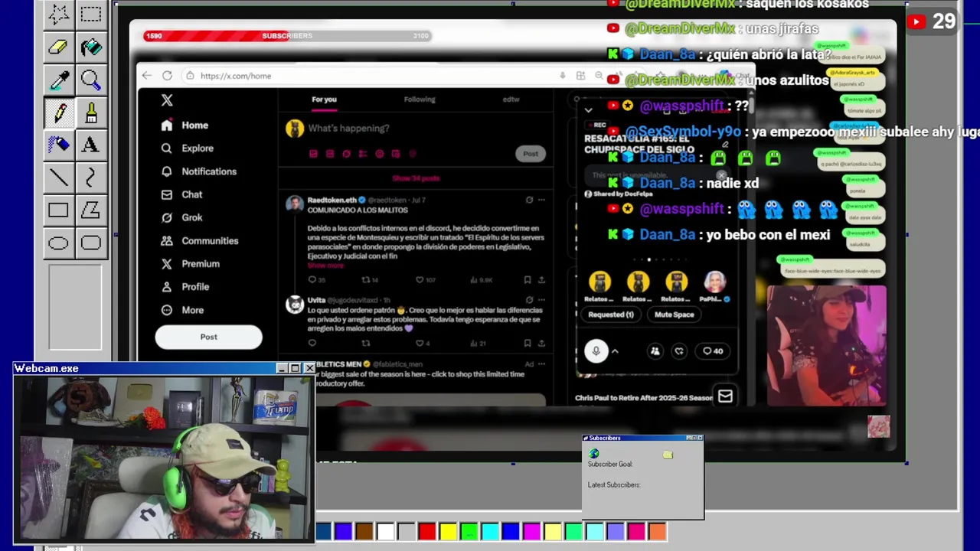
Task: Collapse the Space panel chevron
Action: (x=588, y=110)
